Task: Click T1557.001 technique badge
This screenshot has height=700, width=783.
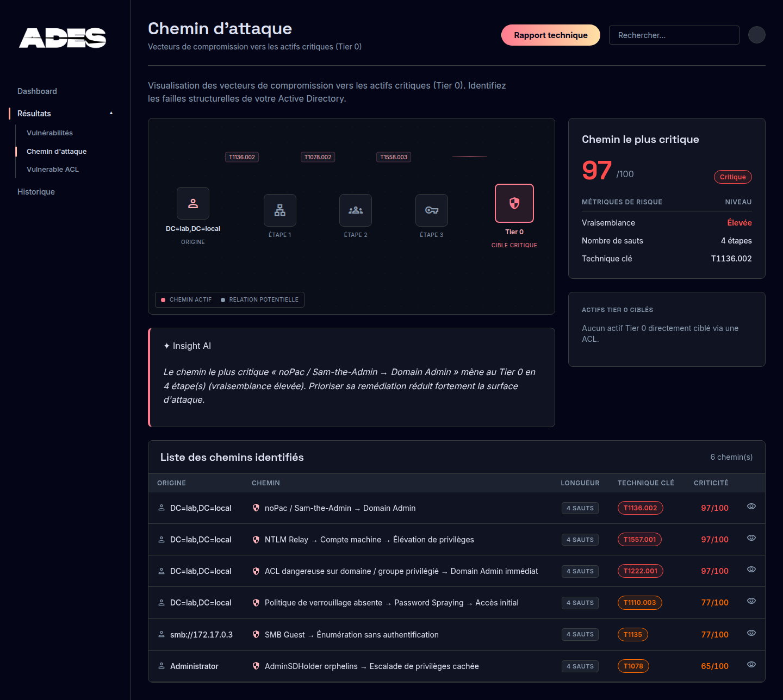Action: point(639,540)
